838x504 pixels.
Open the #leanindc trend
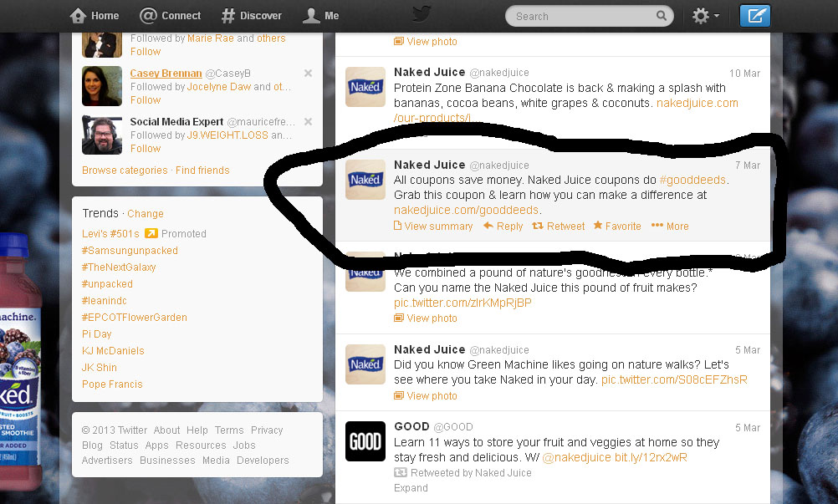point(105,301)
